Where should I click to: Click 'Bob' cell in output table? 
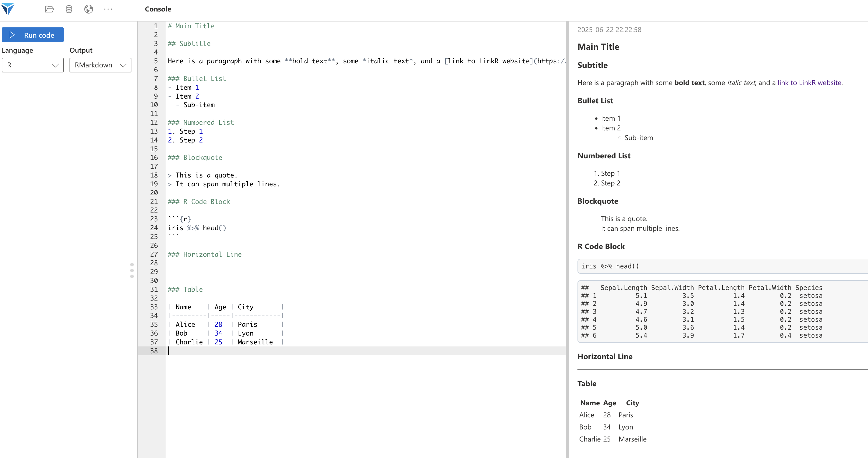(585, 427)
